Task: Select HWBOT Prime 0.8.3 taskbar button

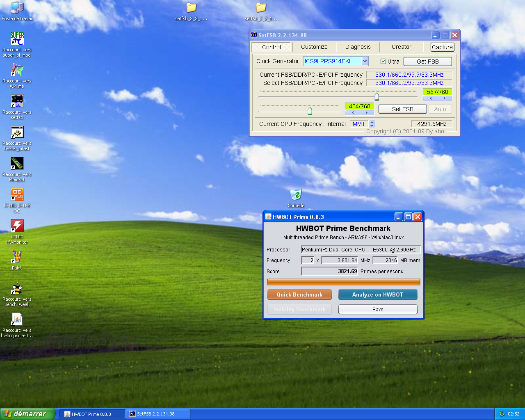Action: pyautogui.click(x=92, y=414)
